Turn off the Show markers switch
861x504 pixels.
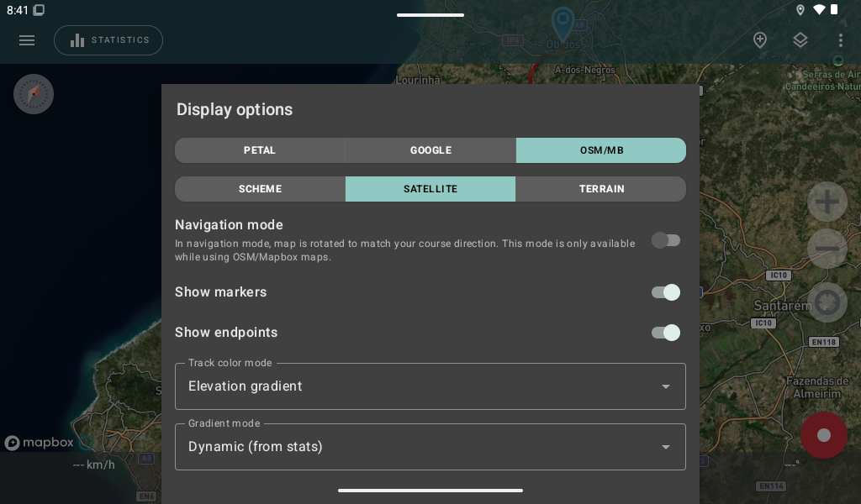666,292
